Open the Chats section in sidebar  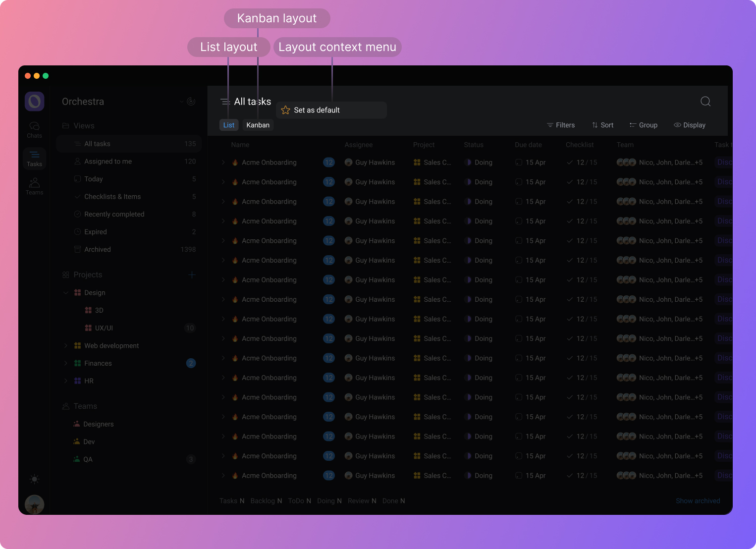(x=34, y=130)
